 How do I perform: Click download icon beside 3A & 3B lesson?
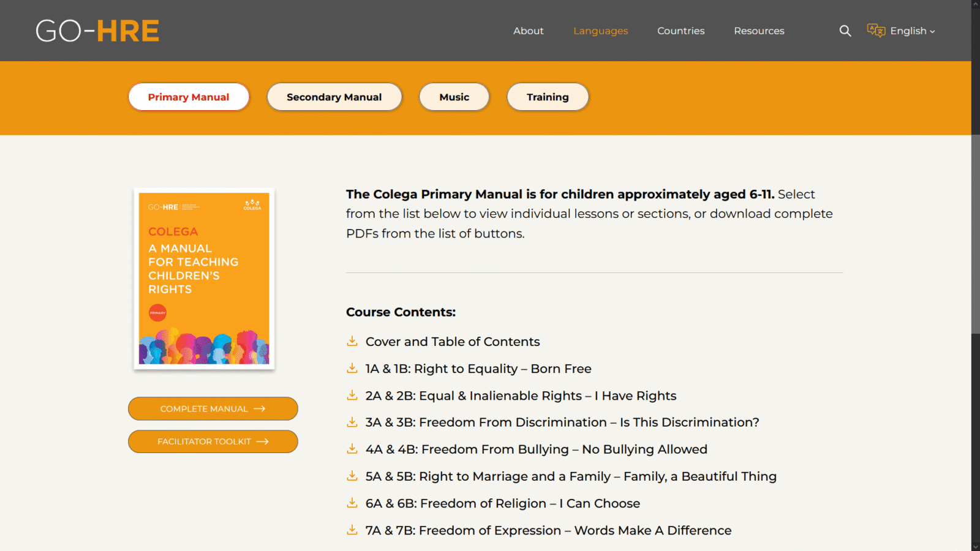(352, 422)
